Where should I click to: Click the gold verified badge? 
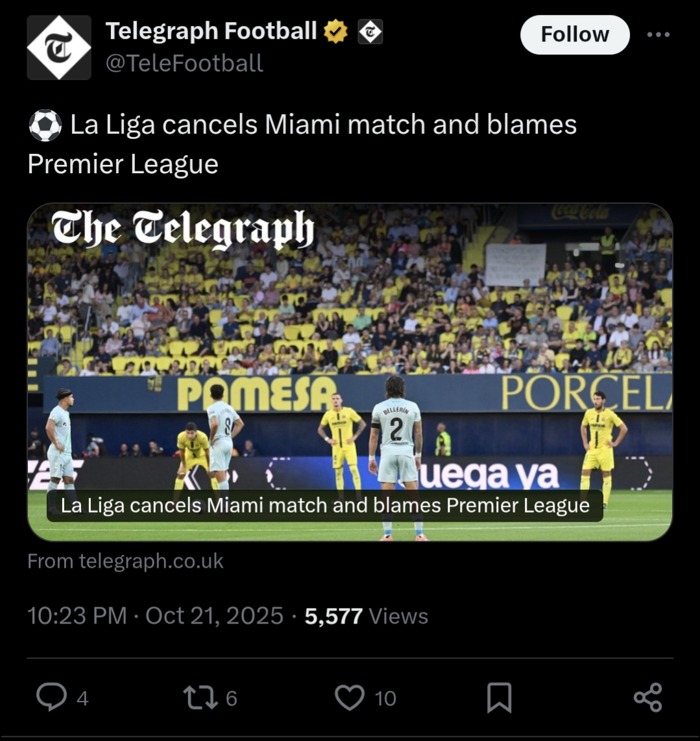coord(335,31)
